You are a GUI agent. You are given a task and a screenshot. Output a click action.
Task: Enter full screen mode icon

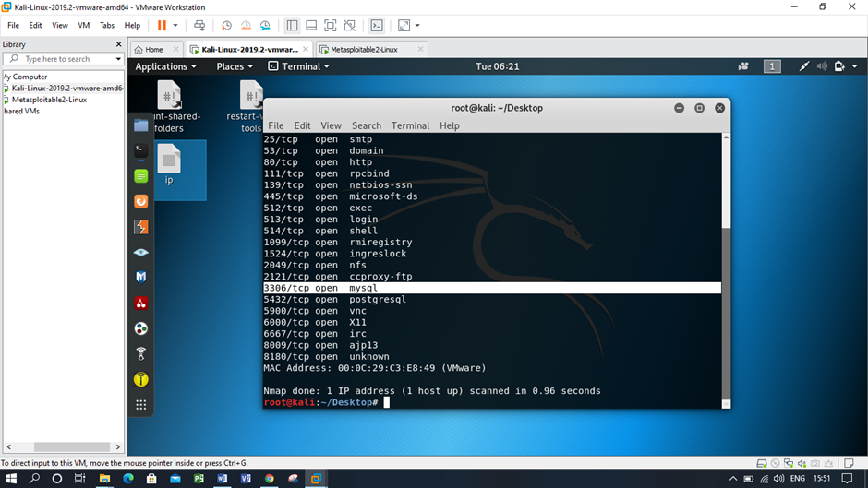click(x=331, y=26)
